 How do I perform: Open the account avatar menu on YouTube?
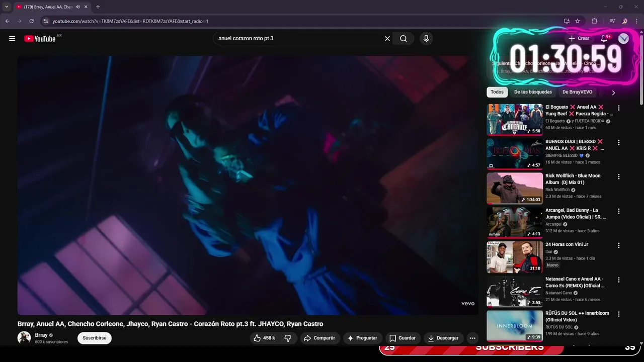click(x=623, y=39)
